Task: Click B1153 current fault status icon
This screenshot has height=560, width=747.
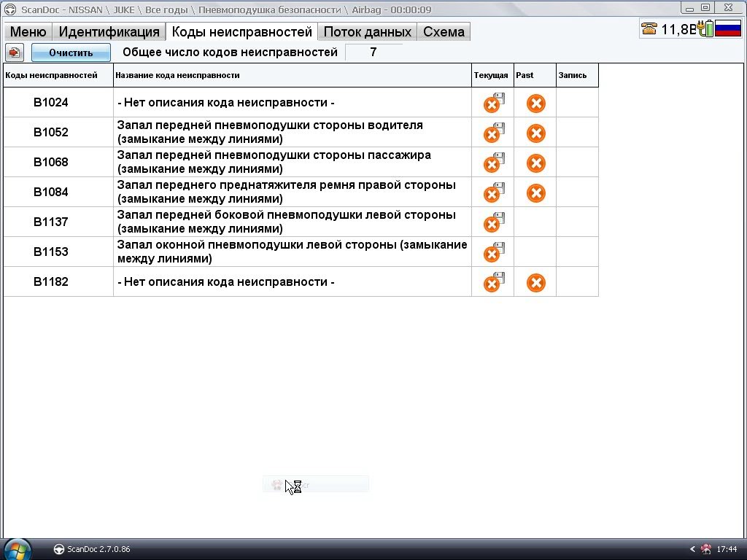Action: (x=494, y=252)
